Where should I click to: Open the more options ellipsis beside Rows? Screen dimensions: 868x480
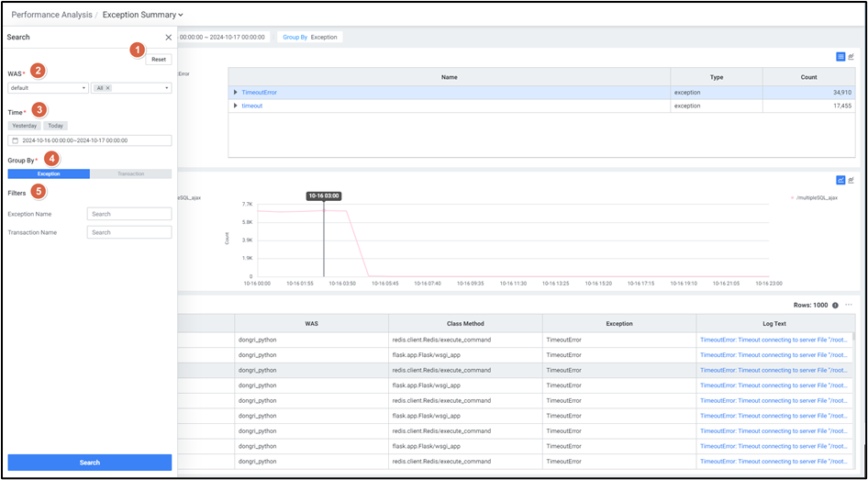click(850, 305)
